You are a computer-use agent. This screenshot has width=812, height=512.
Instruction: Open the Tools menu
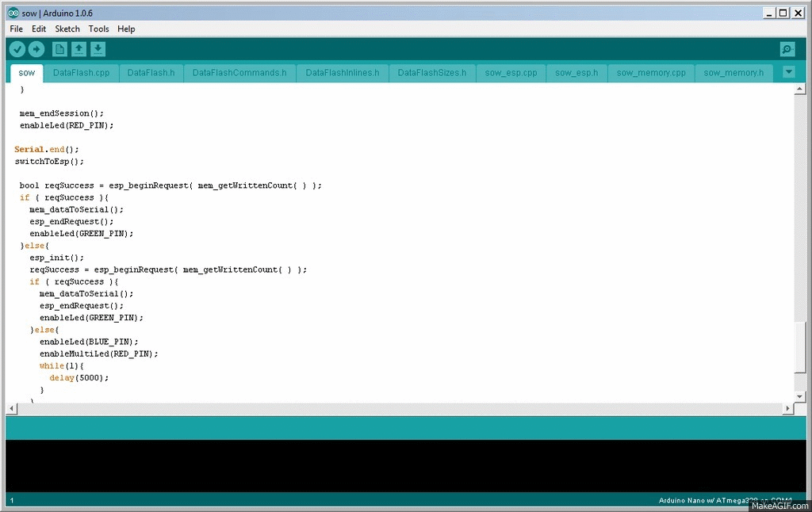point(98,29)
